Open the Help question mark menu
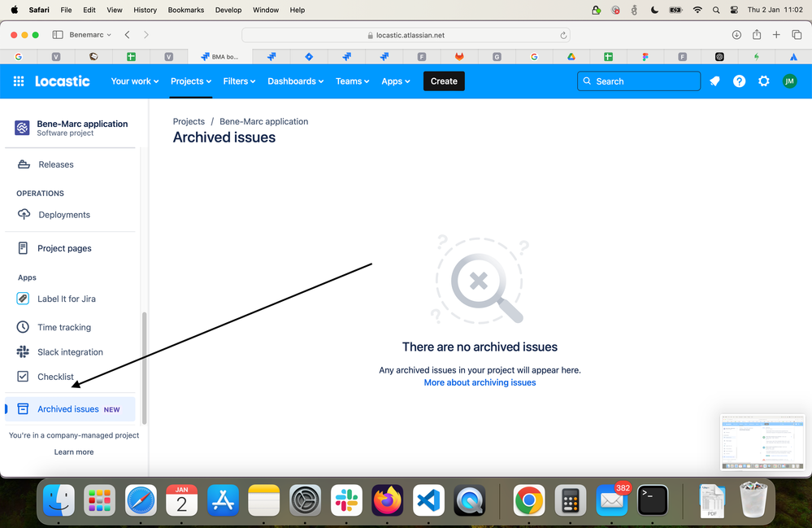This screenshot has width=812, height=528. (x=738, y=81)
